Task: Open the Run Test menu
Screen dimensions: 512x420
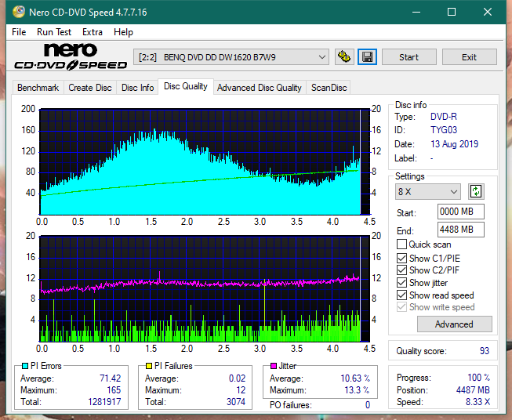Action: pyautogui.click(x=54, y=32)
